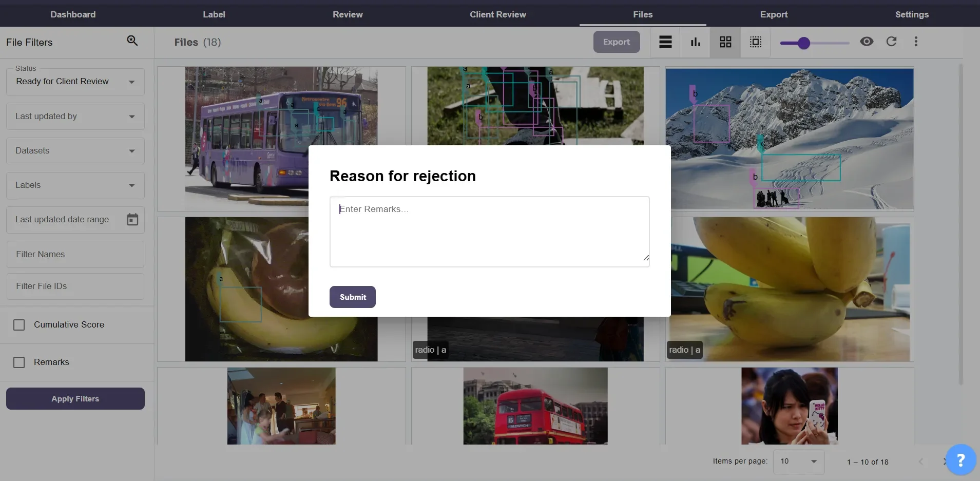Screen dimensions: 980x481
Task: Click the Last updated date range field
Action: coord(75,220)
